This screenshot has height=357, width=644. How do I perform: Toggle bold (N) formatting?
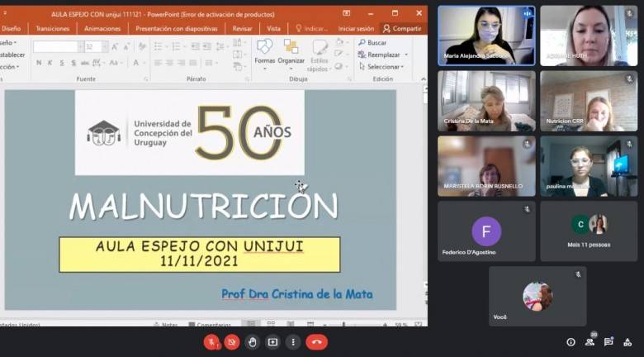click(x=39, y=63)
